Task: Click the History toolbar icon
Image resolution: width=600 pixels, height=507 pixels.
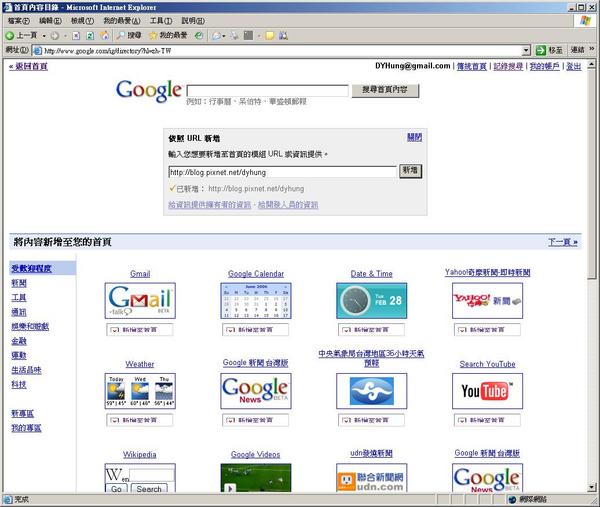Action: pyautogui.click(x=199, y=36)
